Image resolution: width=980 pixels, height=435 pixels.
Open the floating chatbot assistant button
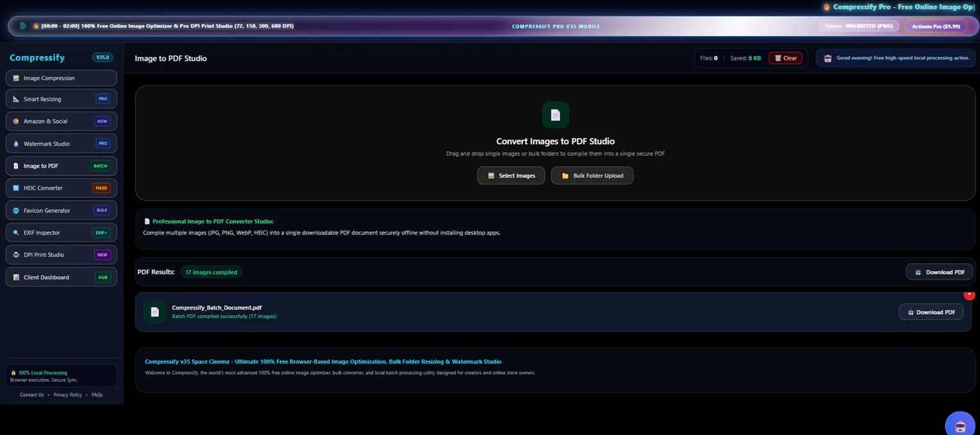pyautogui.click(x=960, y=425)
